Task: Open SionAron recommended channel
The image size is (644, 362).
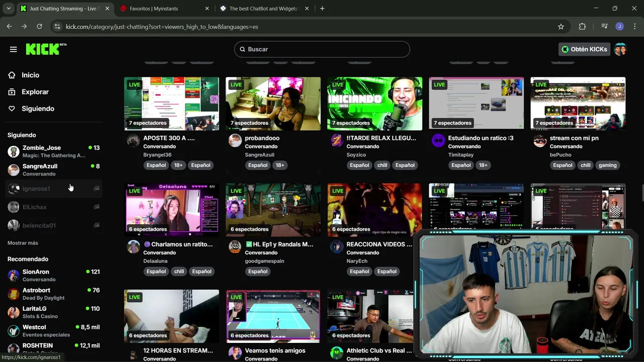Action: click(x=53, y=275)
